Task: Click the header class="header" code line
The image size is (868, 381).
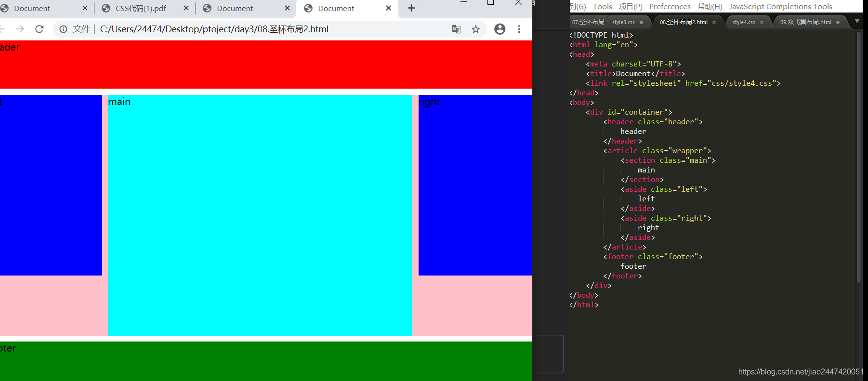Action: click(x=653, y=122)
